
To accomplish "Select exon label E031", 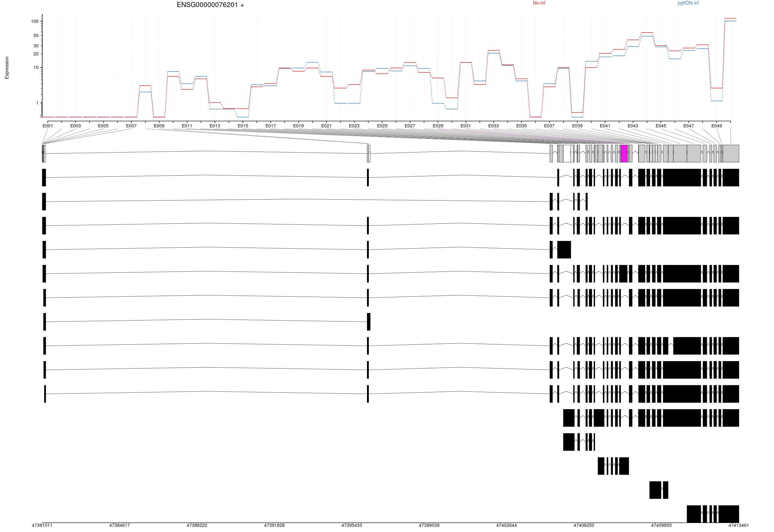I will point(466,126).
